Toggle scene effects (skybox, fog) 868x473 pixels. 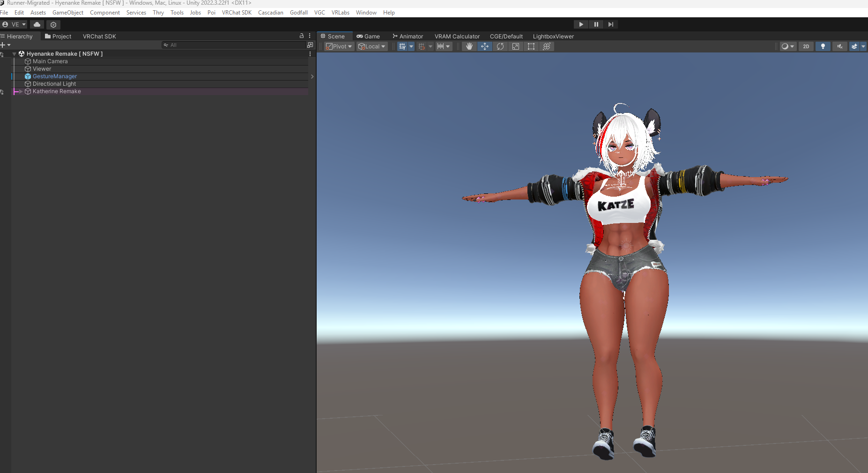pyautogui.click(x=854, y=46)
